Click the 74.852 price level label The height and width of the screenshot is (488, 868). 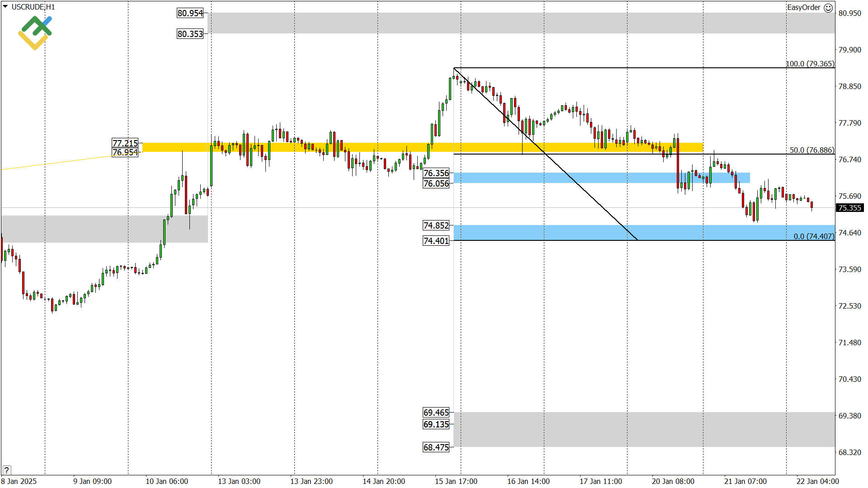pyautogui.click(x=436, y=225)
